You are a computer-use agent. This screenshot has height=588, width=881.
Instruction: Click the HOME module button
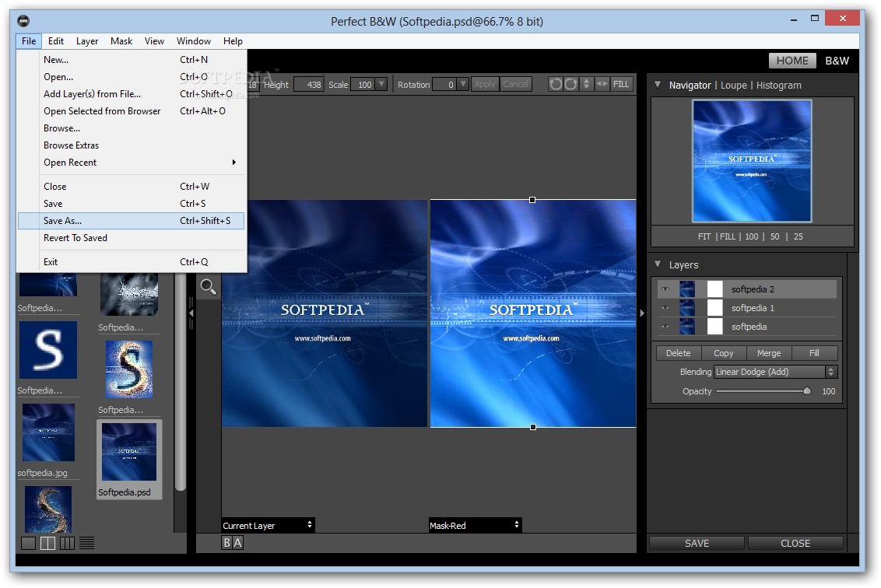tap(792, 61)
